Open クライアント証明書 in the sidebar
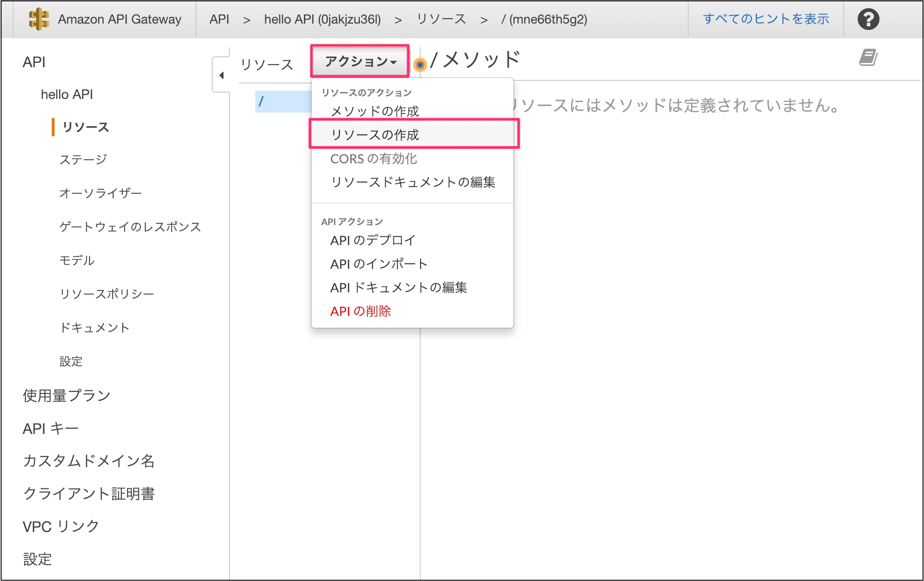This screenshot has width=924, height=581. pos(89,493)
